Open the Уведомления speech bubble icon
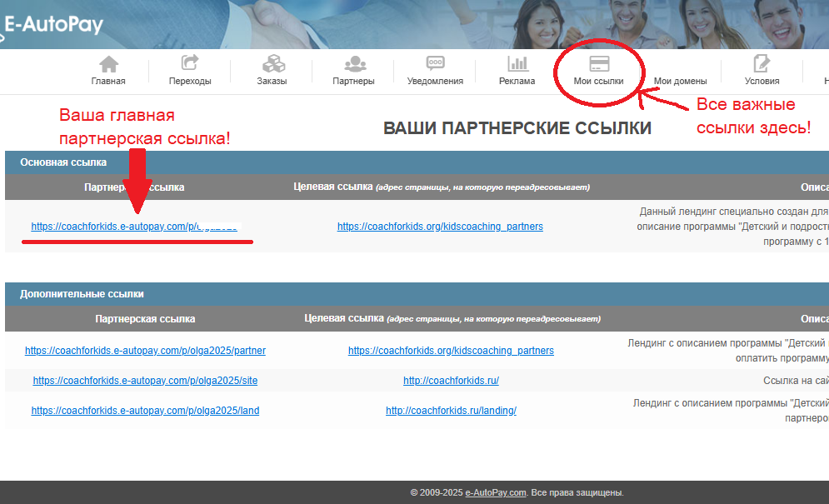This screenshot has width=829, height=504. (x=435, y=63)
